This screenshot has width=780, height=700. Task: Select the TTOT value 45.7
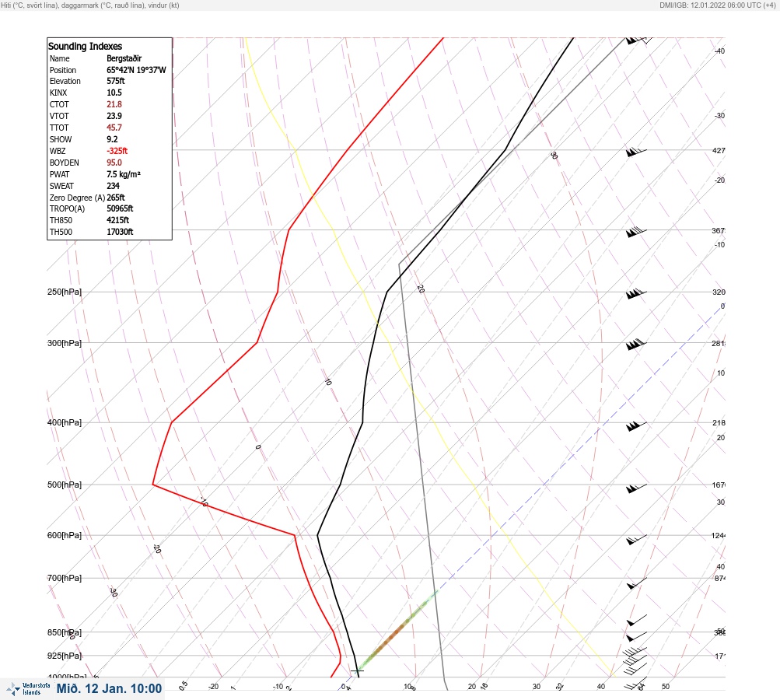[x=114, y=128]
